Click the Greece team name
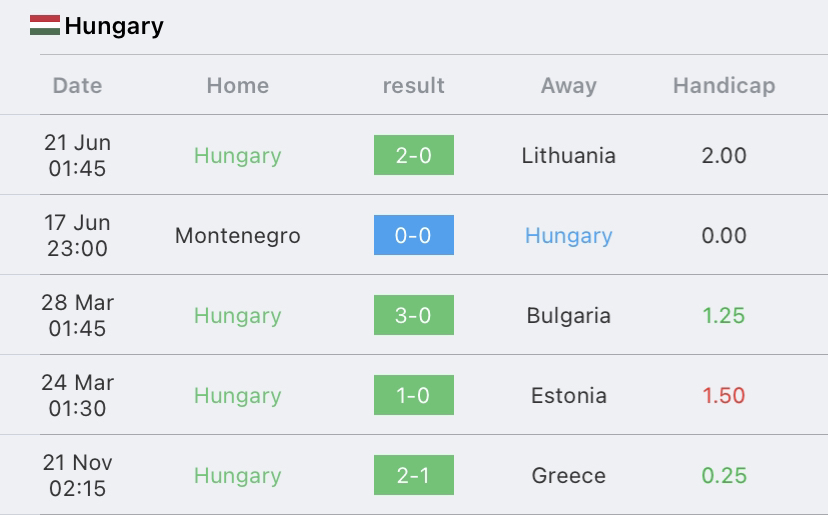The height and width of the screenshot is (515, 828). point(569,475)
